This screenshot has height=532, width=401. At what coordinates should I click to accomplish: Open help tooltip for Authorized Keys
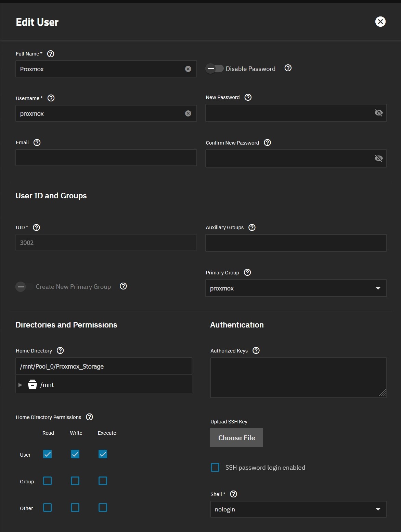256,350
